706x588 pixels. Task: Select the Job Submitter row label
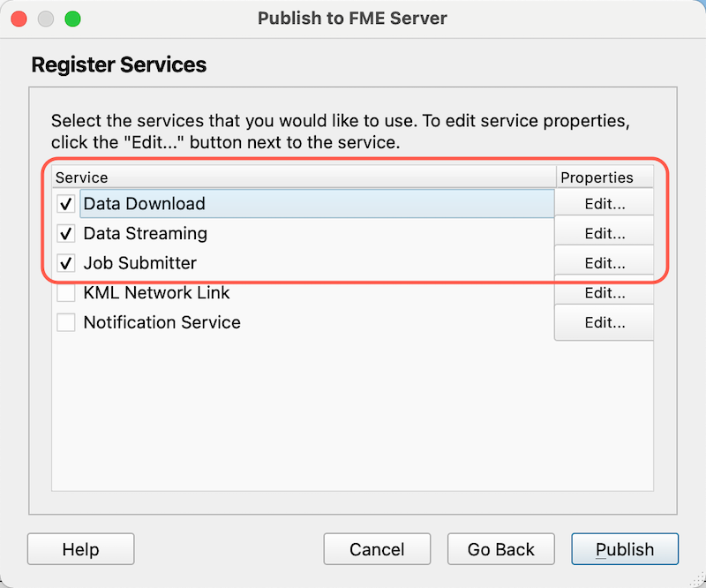click(x=140, y=263)
